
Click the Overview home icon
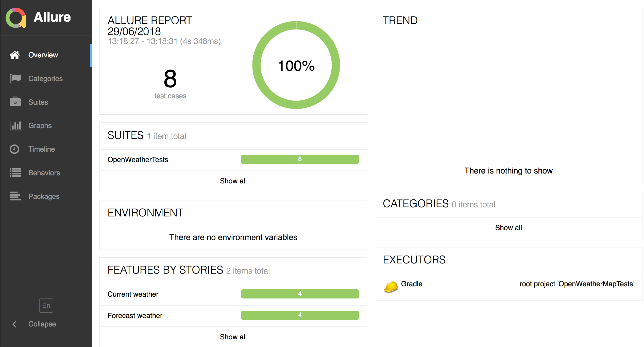pyautogui.click(x=15, y=55)
